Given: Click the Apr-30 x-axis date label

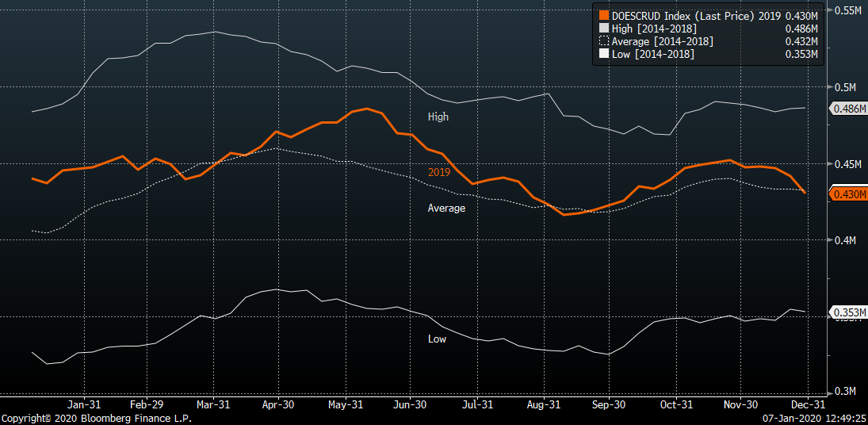Looking at the screenshot, I should (x=278, y=404).
